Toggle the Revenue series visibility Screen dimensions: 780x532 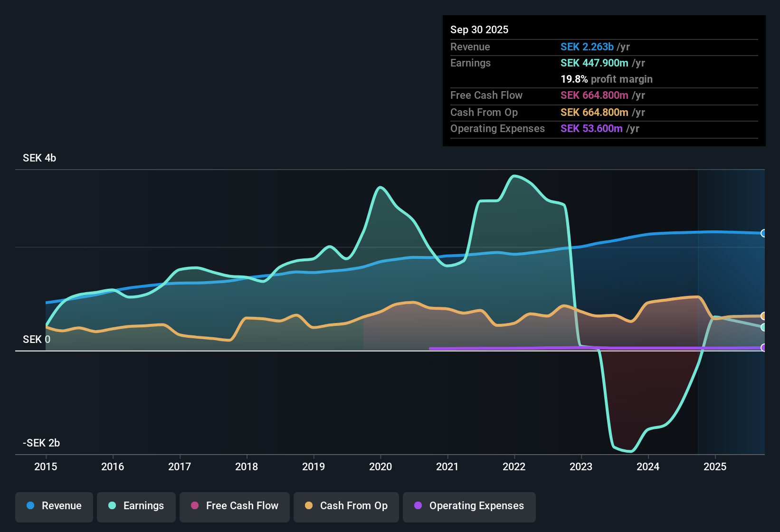(54, 506)
